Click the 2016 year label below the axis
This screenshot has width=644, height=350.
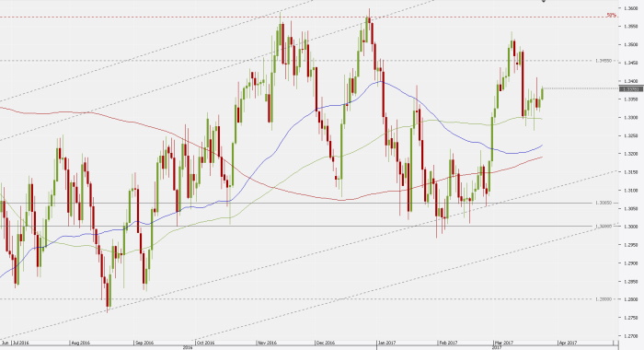coord(188,347)
